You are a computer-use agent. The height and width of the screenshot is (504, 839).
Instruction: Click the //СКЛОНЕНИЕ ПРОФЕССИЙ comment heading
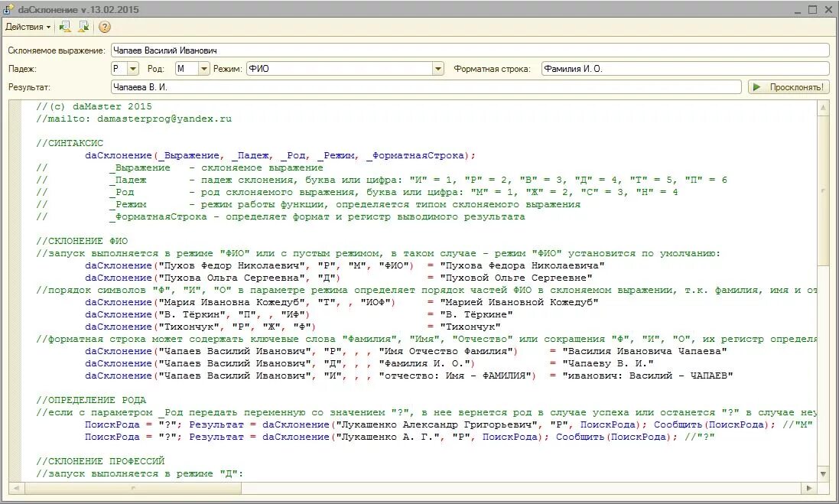[x=100, y=460]
